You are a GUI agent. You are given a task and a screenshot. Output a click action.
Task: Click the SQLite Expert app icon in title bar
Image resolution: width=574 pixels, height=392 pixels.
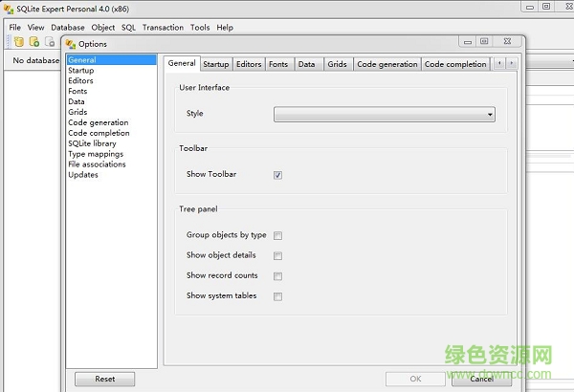click(x=9, y=9)
